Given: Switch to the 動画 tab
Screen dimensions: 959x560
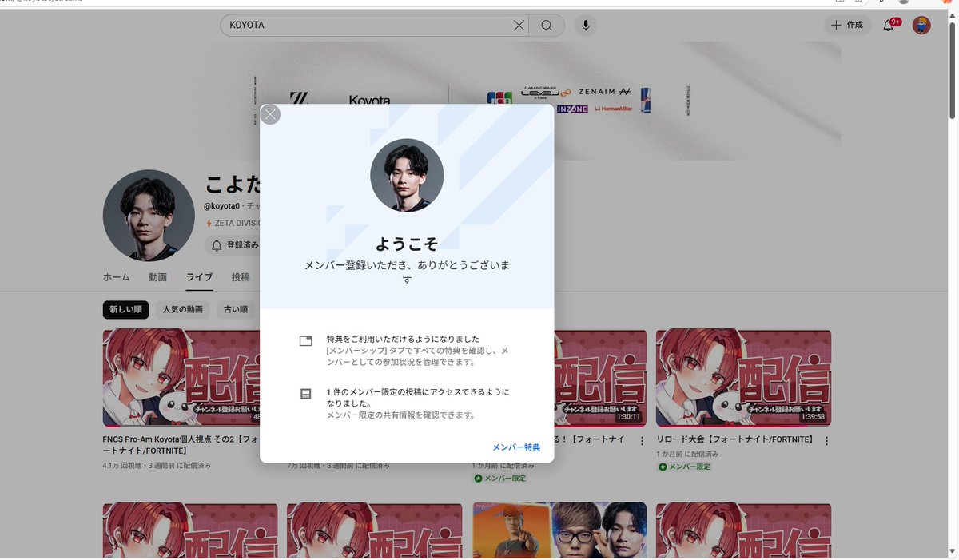Looking at the screenshot, I should [x=157, y=277].
